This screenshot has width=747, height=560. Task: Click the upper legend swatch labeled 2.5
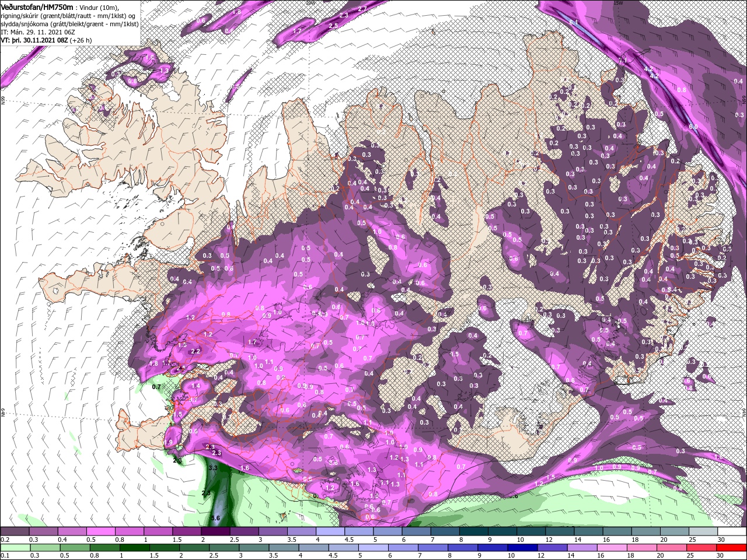tap(244, 531)
